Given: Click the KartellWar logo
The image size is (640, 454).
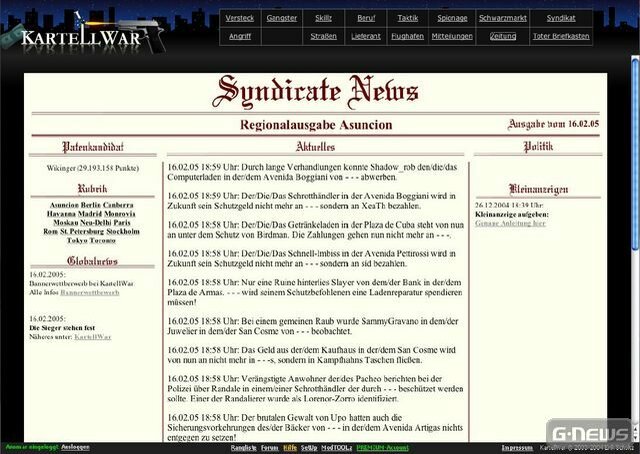Looking at the screenshot, I should point(82,36).
